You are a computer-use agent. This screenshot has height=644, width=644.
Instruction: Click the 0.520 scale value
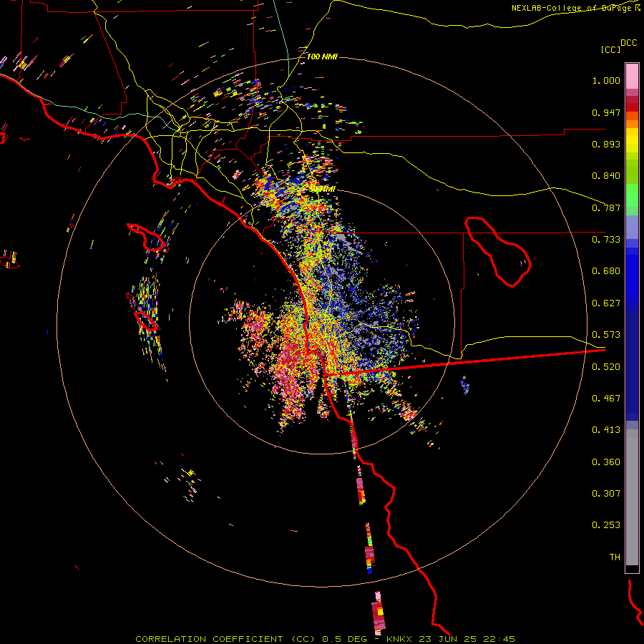point(606,367)
